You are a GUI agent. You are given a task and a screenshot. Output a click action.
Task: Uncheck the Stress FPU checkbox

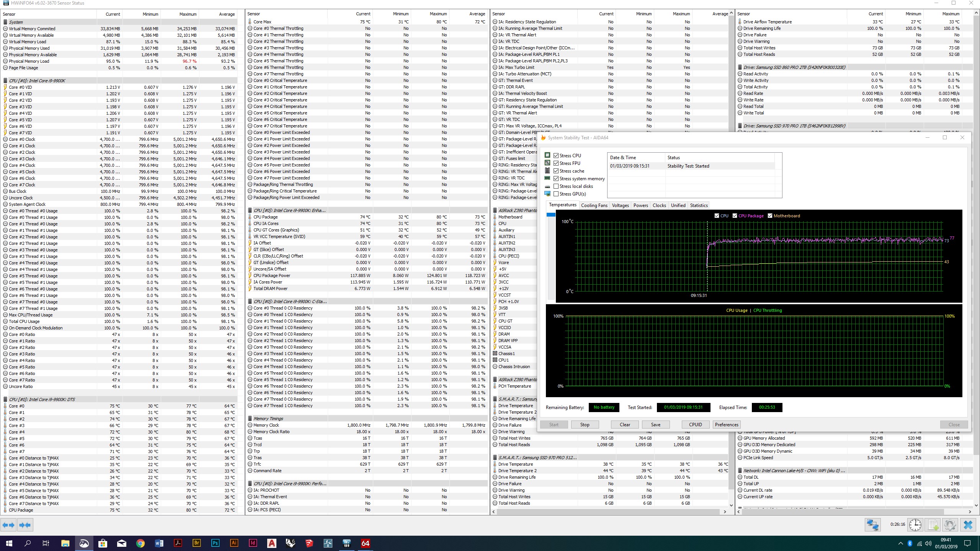556,163
